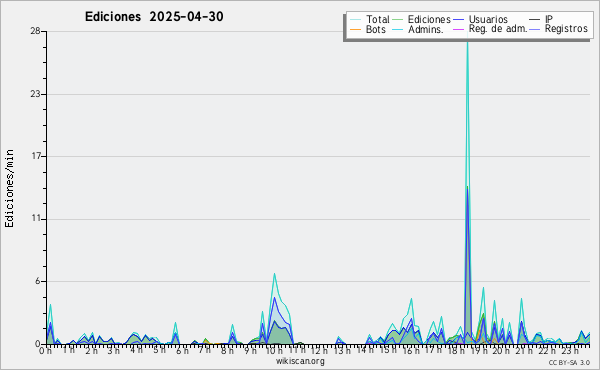Click the blue Usuarios legend line swatch
600x370 pixels.
[458, 19]
